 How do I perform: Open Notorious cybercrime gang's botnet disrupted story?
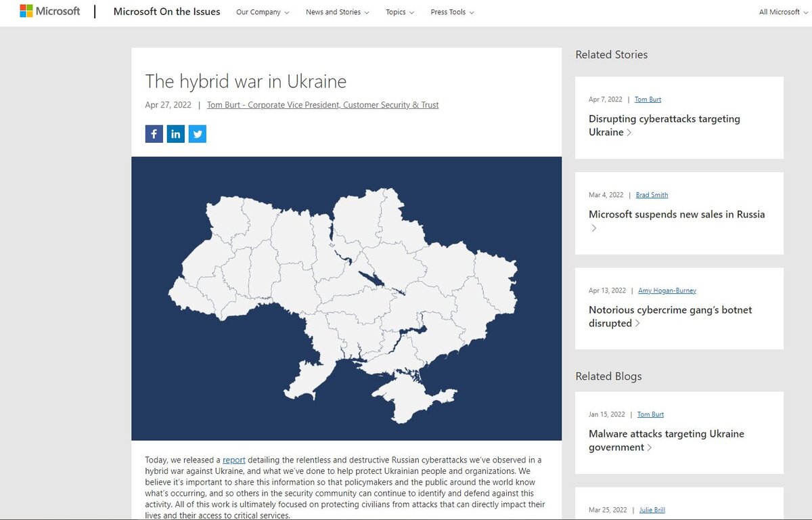click(670, 316)
